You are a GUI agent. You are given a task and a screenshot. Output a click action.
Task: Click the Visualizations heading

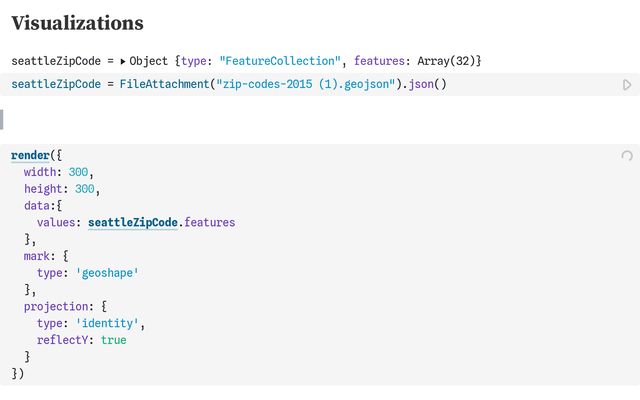[78, 23]
